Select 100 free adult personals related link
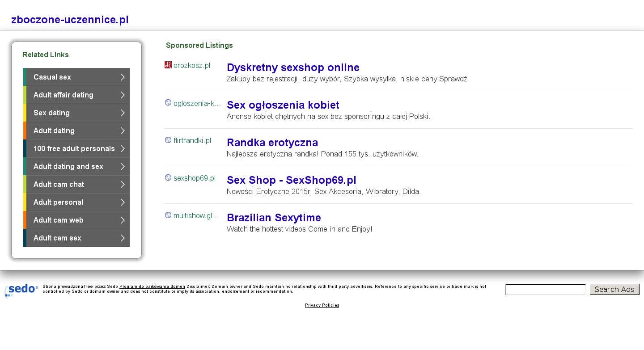 [x=74, y=148]
